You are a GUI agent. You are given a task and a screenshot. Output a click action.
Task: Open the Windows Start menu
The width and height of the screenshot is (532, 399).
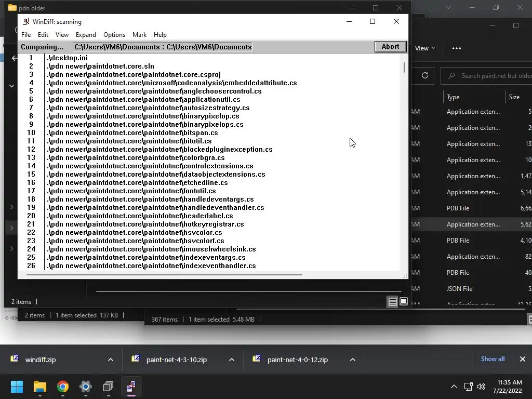pos(17,387)
